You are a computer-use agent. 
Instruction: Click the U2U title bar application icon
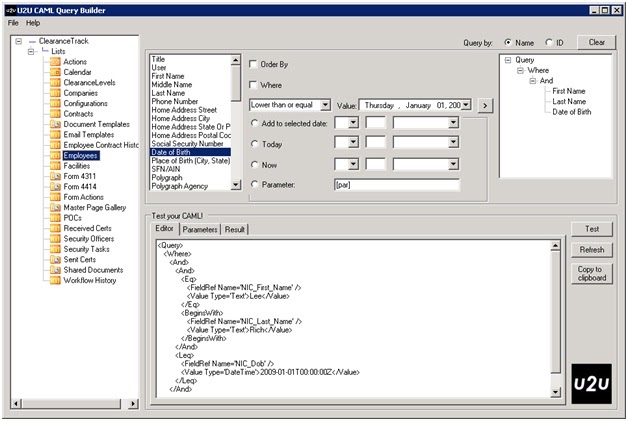(11, 10)
